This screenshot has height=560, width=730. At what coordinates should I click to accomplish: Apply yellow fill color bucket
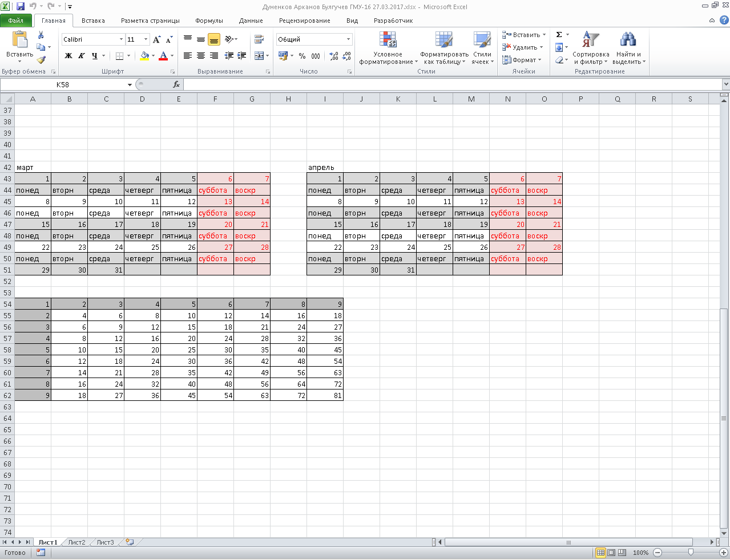(x=144, y=56)
